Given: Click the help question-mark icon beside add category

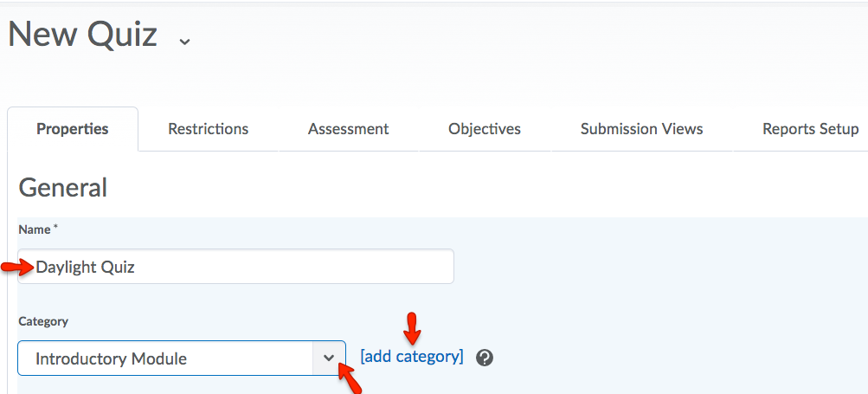Looking at the screenshot, I should [x=485, y=358].
